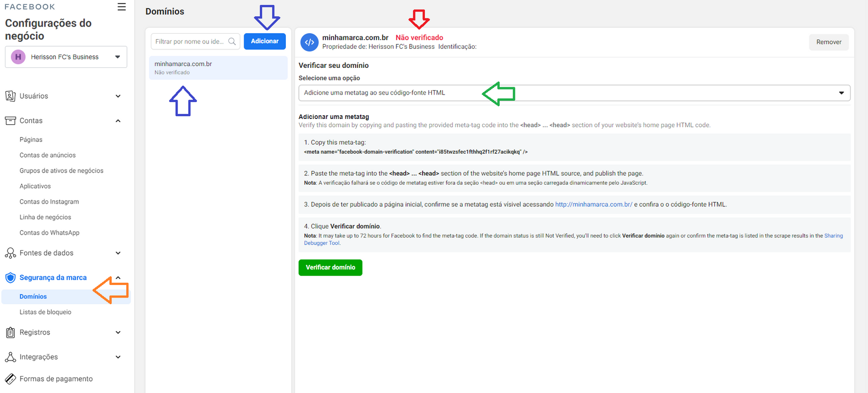Click the search magnifier in filter box
The width and height of the screenshot is (868, 393).
point(232,42)
